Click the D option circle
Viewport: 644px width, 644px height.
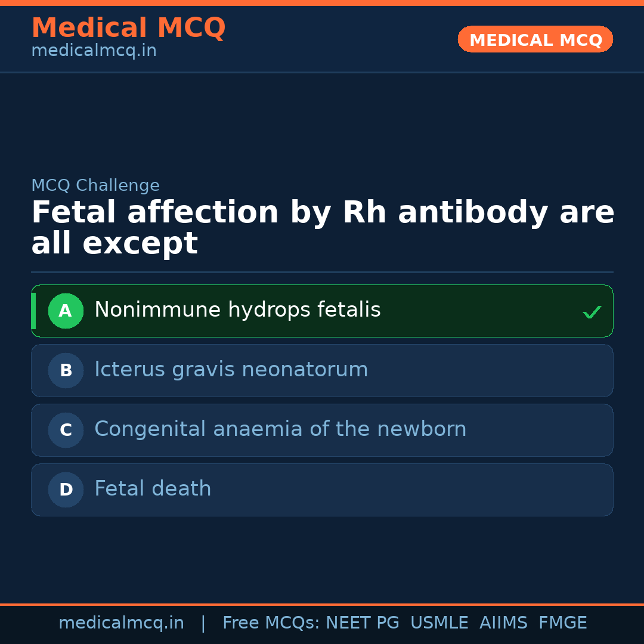tap(66, 490)
